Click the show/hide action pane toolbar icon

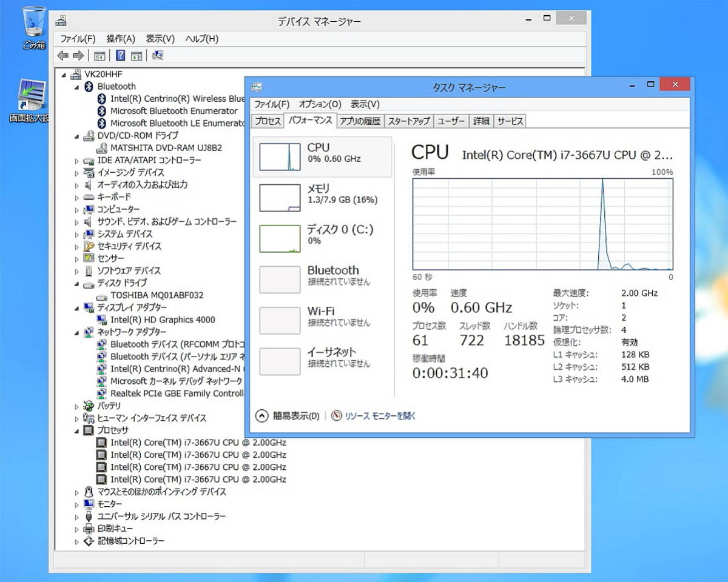tap(136, 56)
